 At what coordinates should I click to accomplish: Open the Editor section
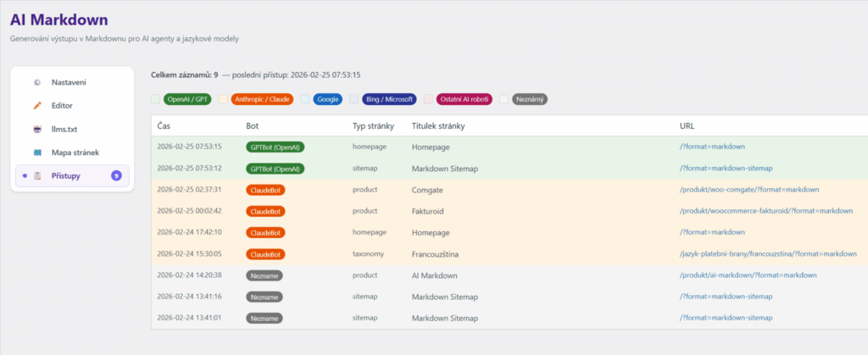72,106
